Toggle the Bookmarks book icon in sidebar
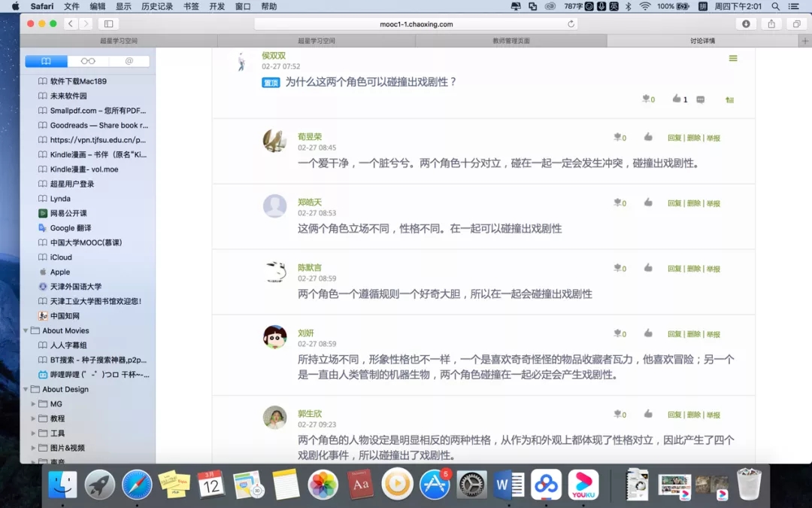This screenshot has height=508, width=812. click(x=45, y=61)
